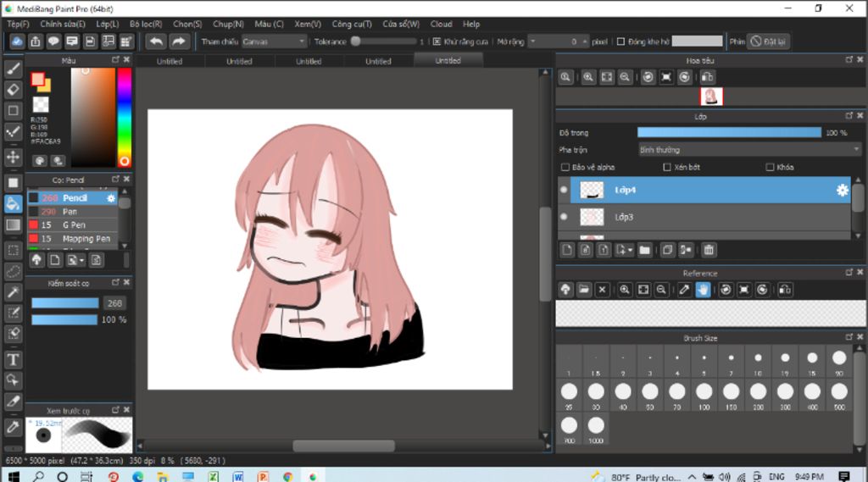Image resolution: width=868 pixels, height=482 pixels.
Task: Open the Cửa sổ(W) menu
Action: coord(401,25)
